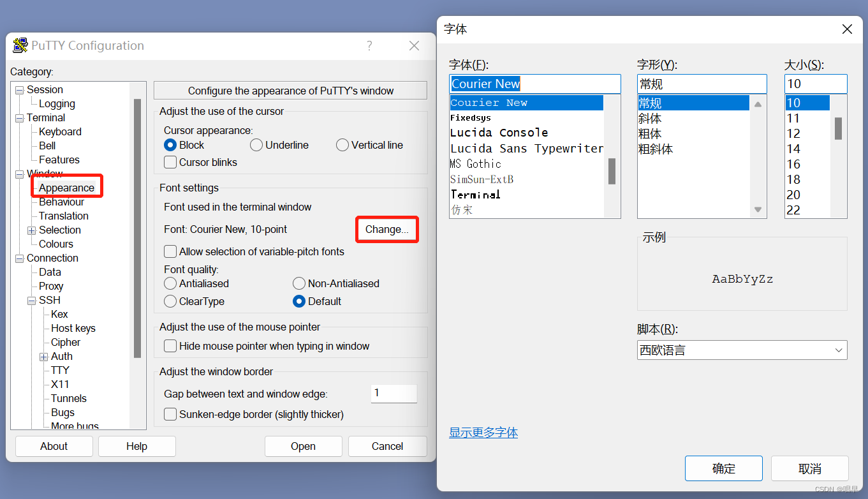This screenshot has height=499, width=868.
Task: Select Underline cursor appearance
Action: point(256,145)
